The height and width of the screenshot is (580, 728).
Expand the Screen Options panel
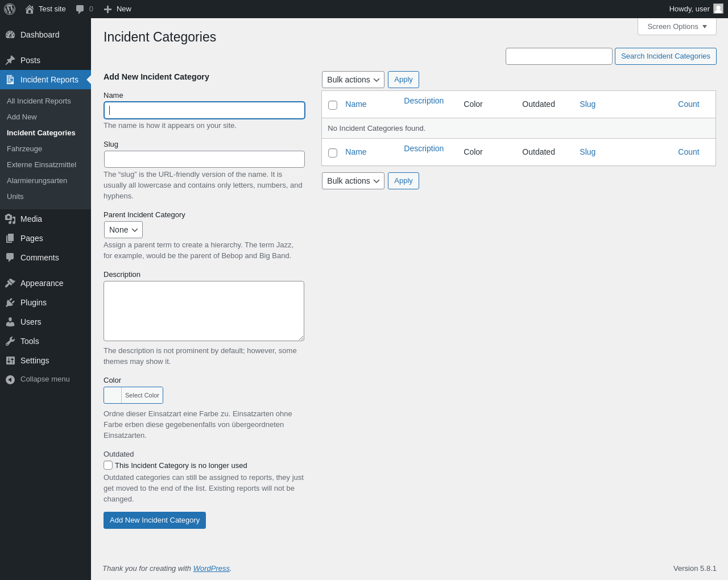(677, 27)
